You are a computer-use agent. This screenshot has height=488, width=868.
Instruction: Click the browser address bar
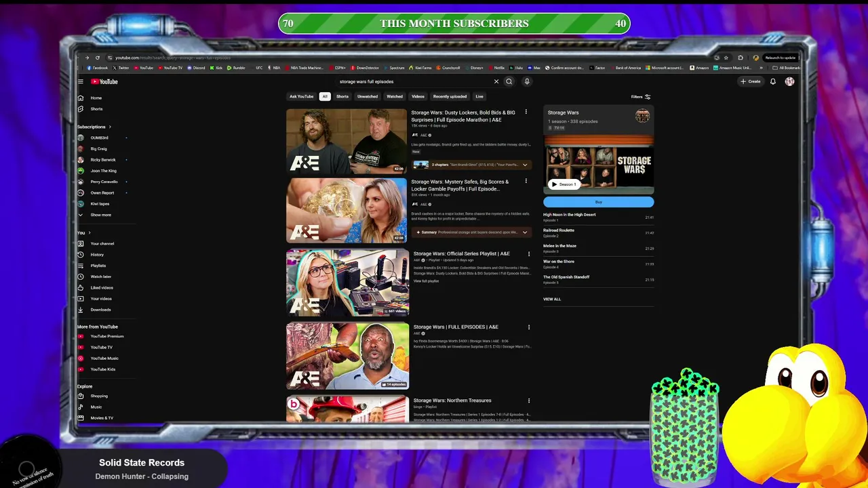click(407, 58)
